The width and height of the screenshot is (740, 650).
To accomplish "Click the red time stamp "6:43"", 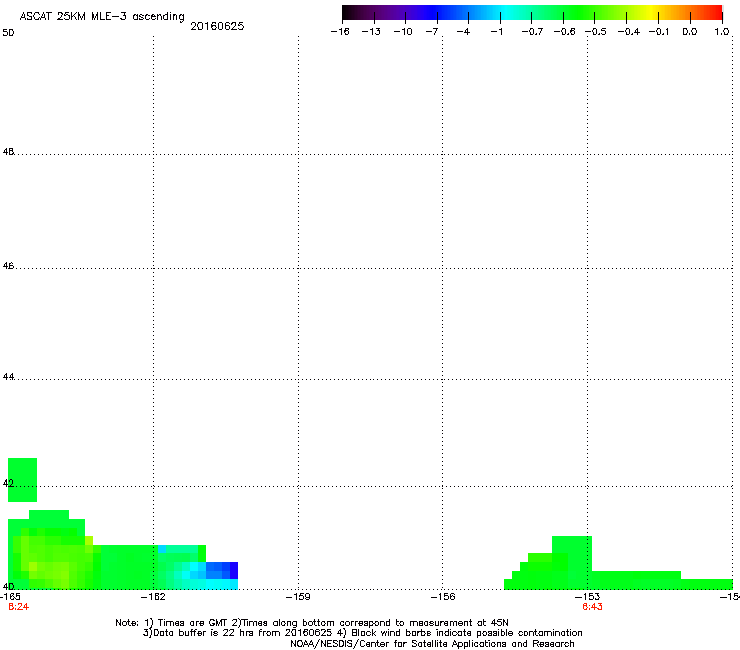I will click(592, 607).
